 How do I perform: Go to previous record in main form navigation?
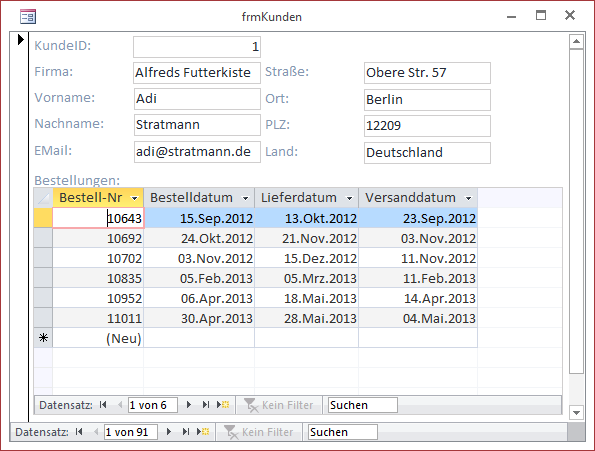[x=96, y=432]
